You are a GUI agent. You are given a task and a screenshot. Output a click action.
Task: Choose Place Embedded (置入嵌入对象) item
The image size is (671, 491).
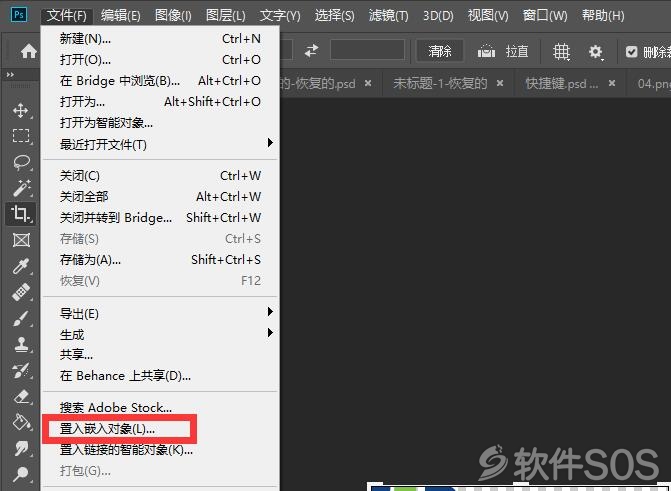[160, 429]
